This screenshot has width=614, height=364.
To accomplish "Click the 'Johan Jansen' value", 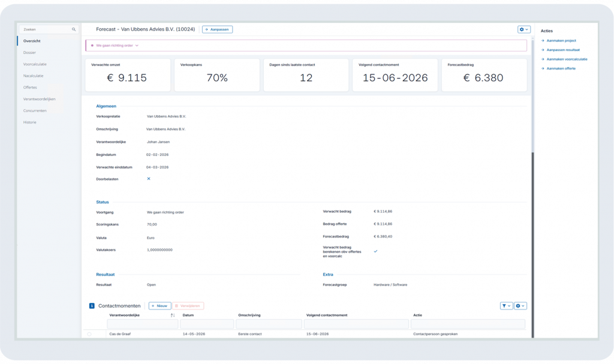I will 158,142.
